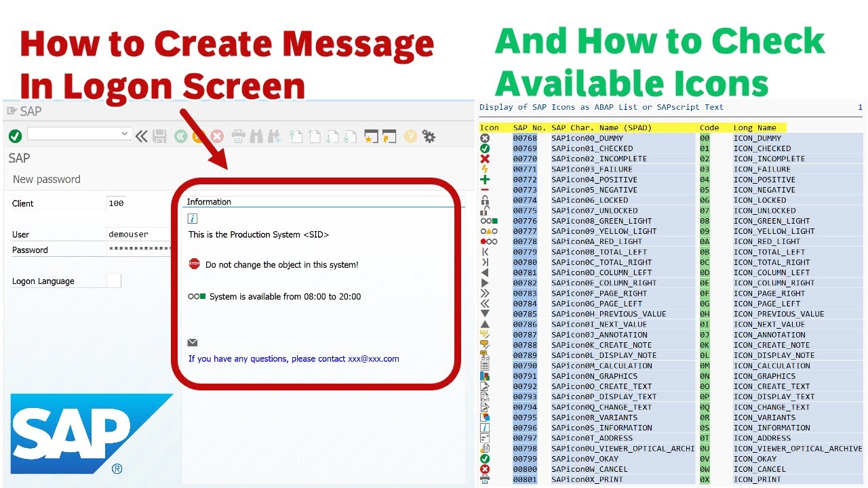The height and width of the screenshot is (488, 868).
Task: Click 'SAPicon0Q_CHANGE_TEXT' in the list
Action: click(601, 407)
